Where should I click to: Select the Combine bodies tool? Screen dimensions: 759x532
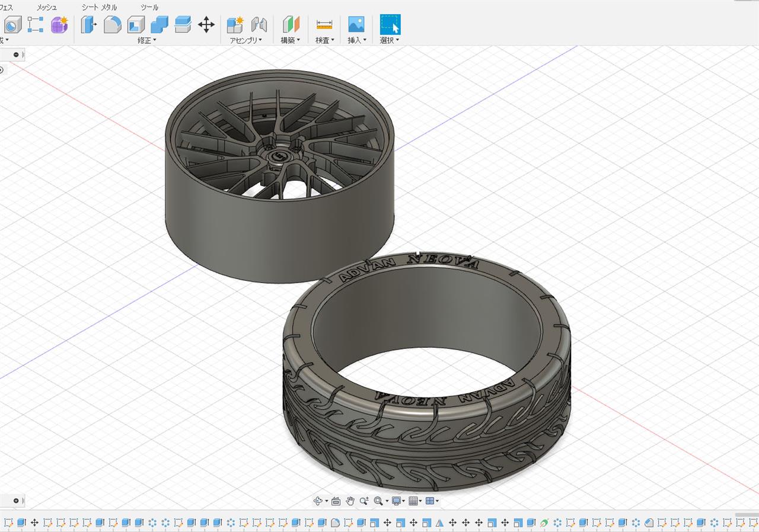160,25
